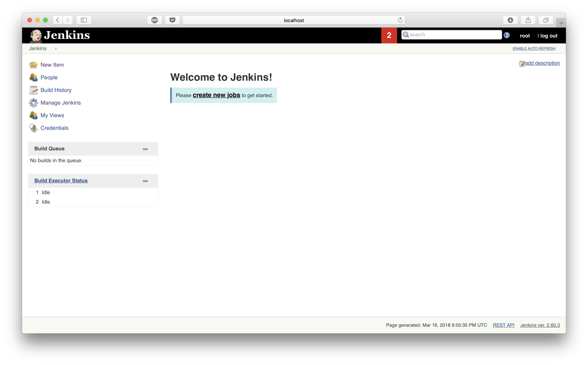The image size is (588, 365).
Task: Click the Safari share icon
Action: click(528, 20)
